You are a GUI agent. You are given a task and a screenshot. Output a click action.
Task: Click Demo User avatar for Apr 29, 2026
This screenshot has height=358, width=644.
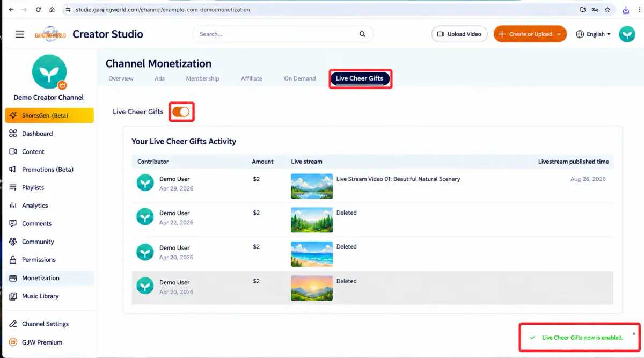[x=145, y=183]
